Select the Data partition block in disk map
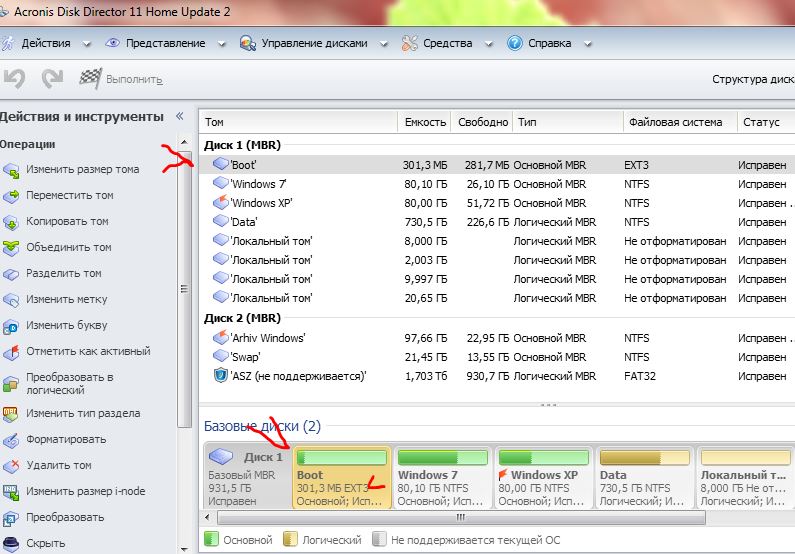This screenshot has width=795, height=554. pyautogui.click(x=644, y=477)
